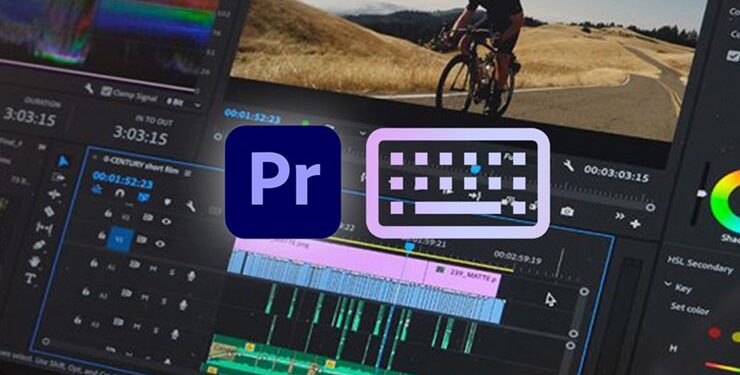Select the Slip tool
740x375 pixels.
coord(44,228)
